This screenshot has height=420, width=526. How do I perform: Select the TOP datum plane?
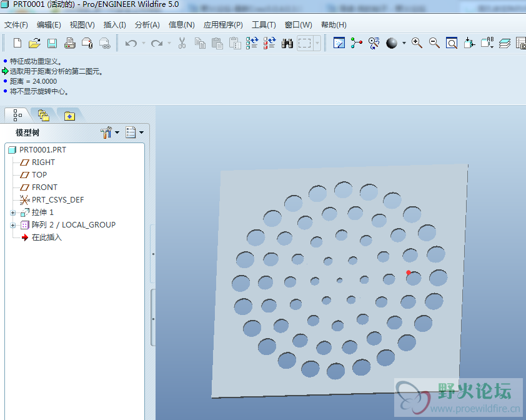[39, 175]
